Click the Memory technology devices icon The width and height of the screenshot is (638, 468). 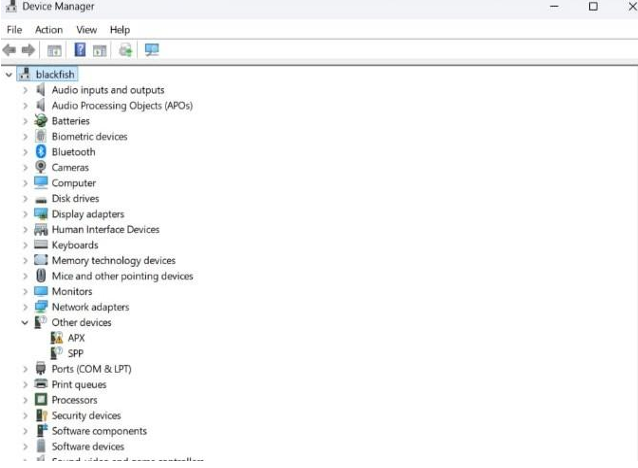[41, 260]
